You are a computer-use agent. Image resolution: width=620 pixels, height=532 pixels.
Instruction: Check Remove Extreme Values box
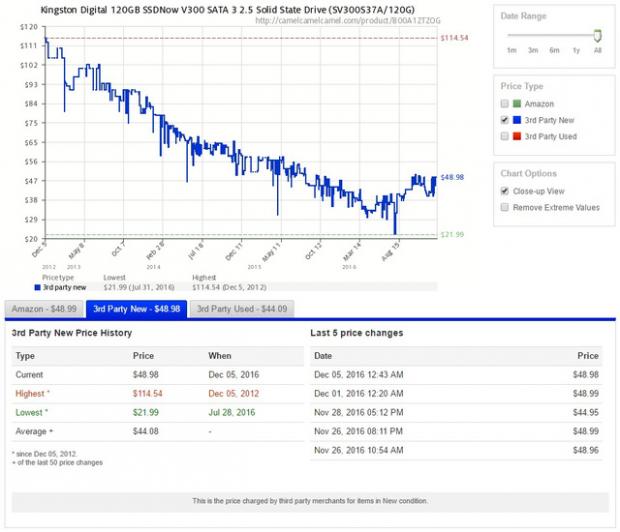pos(505,207)
